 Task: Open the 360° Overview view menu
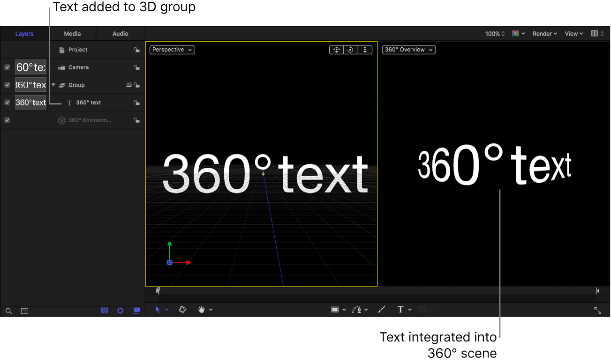tap(408, 50)
